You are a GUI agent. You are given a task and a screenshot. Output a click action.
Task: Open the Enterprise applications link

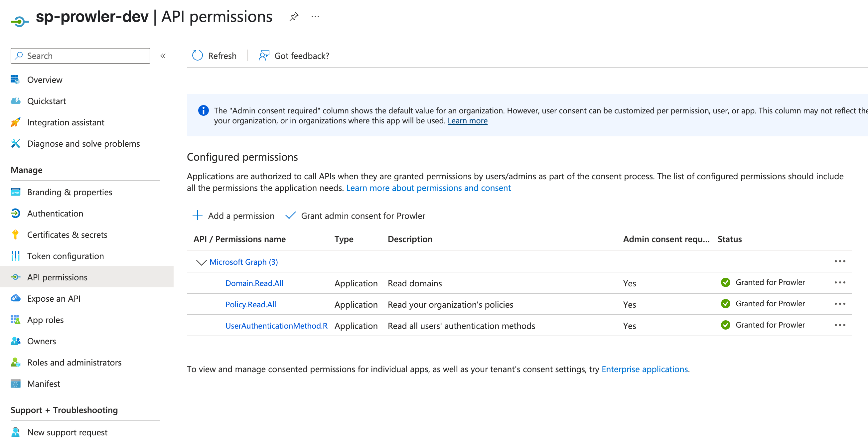(x=645, y=369)
